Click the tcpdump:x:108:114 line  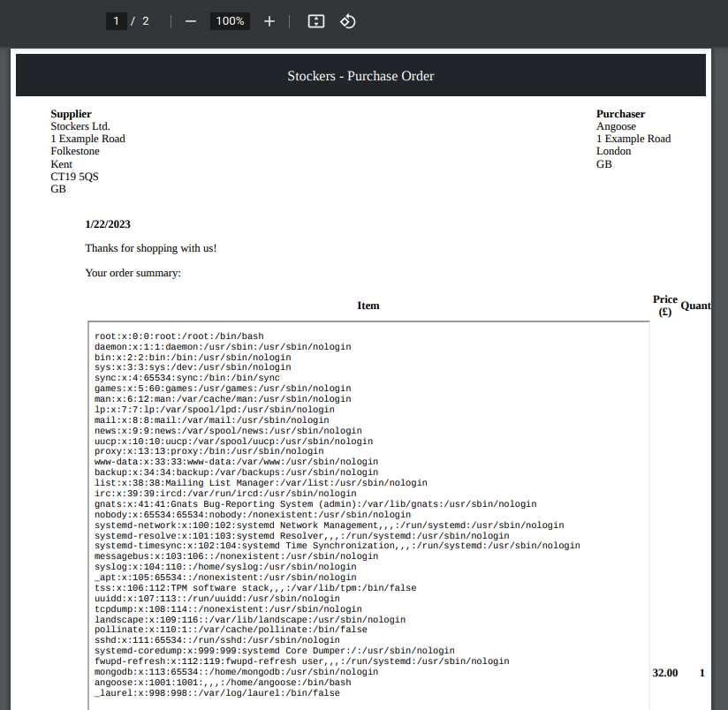click(x=228, y=609)
